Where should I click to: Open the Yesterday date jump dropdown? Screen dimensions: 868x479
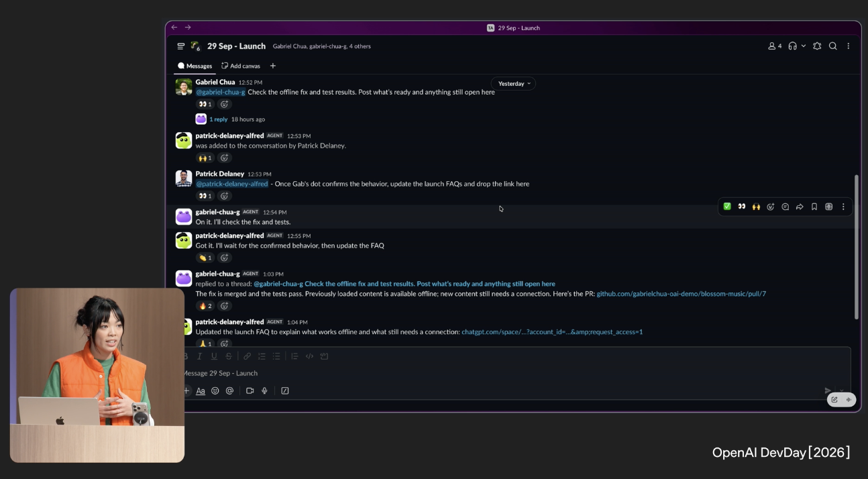click(x=514, y=84)
